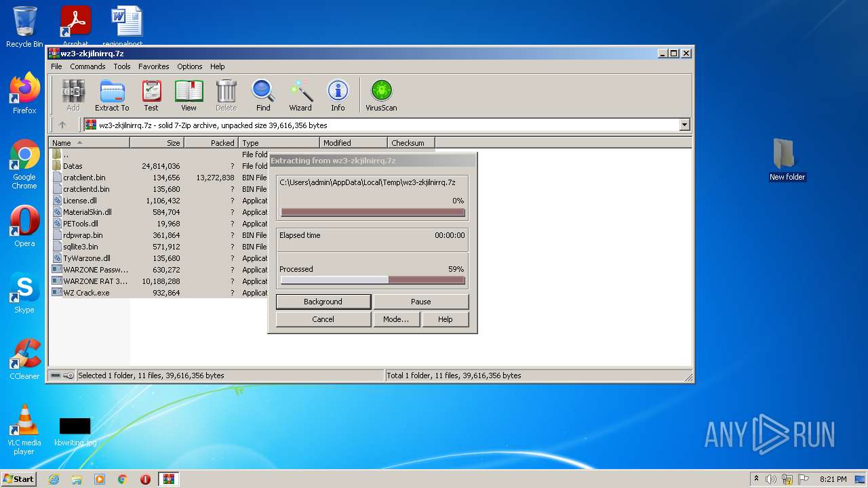Viewport: 868px width, 488px height.
Task: Cancel the extraction
Action: click(x=323, y=319)
